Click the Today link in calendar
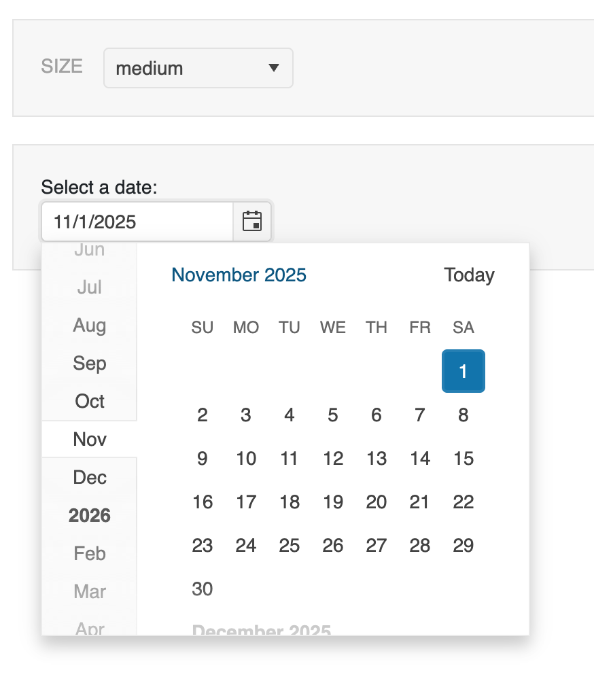 469,275
